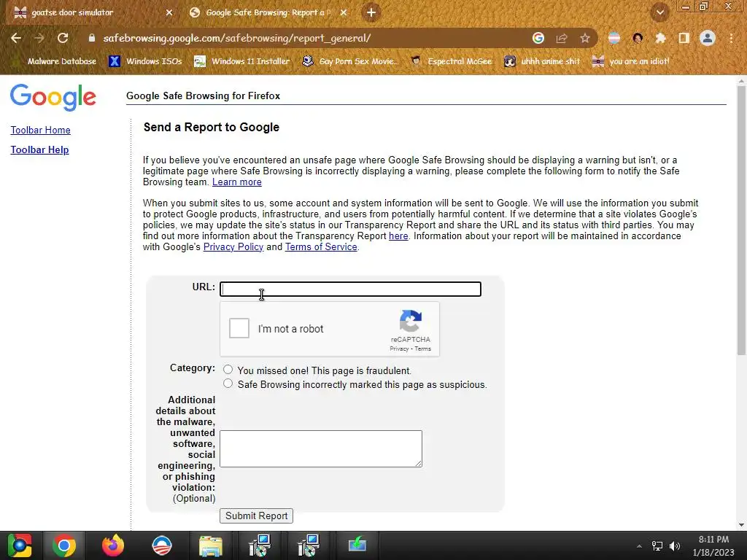Launch Firefox from the taskbar

[x=113, y=545]
